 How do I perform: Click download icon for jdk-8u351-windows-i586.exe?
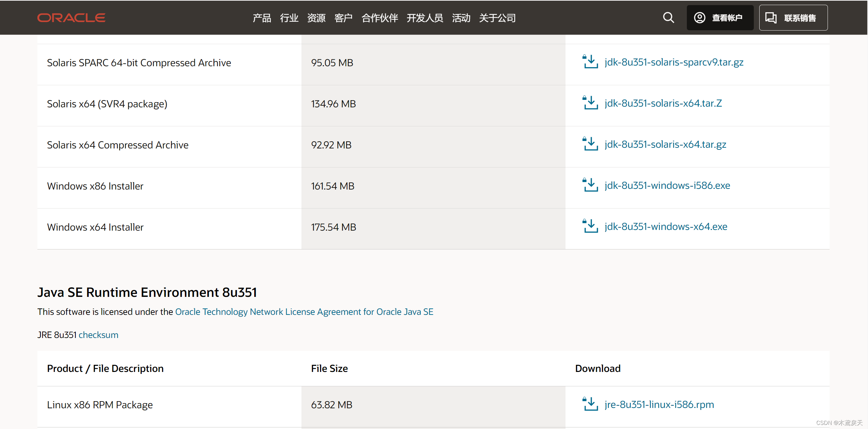(590, 185)
